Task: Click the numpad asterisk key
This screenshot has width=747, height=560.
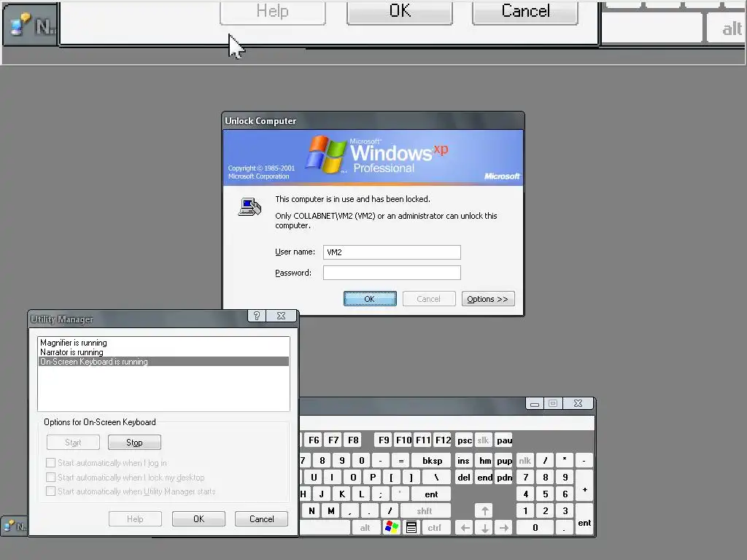Action: (x=565, y=461)
